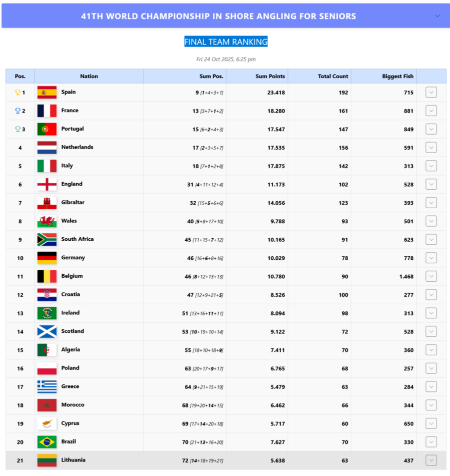The width and height of the screenshot is (450, 476).
Task: Sort by Sum Points column header
Action: tap(270, 76)
